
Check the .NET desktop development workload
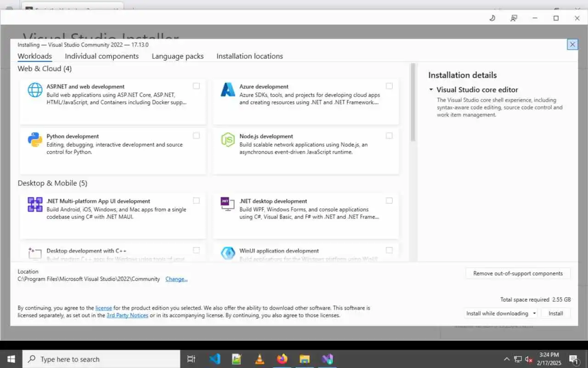click(390, 201)
